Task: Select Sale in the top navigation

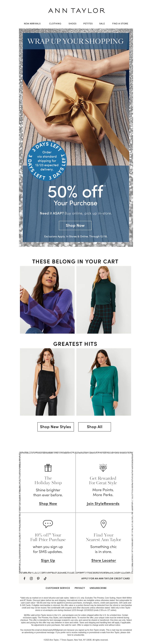Action: (102, 23)
